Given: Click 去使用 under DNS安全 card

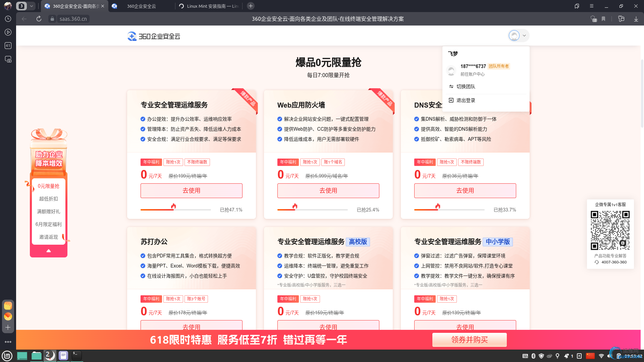Looking at the screenshot, I should tap(465, 190).
